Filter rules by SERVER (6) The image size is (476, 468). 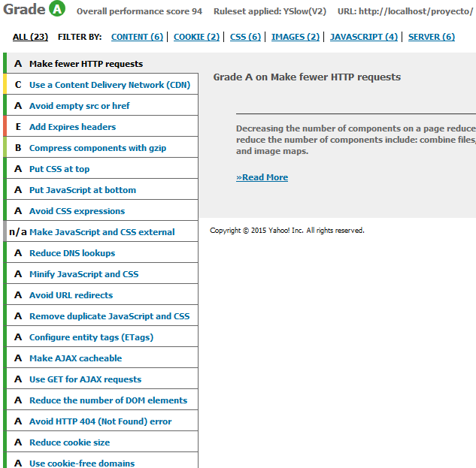(x=431, y=37)
